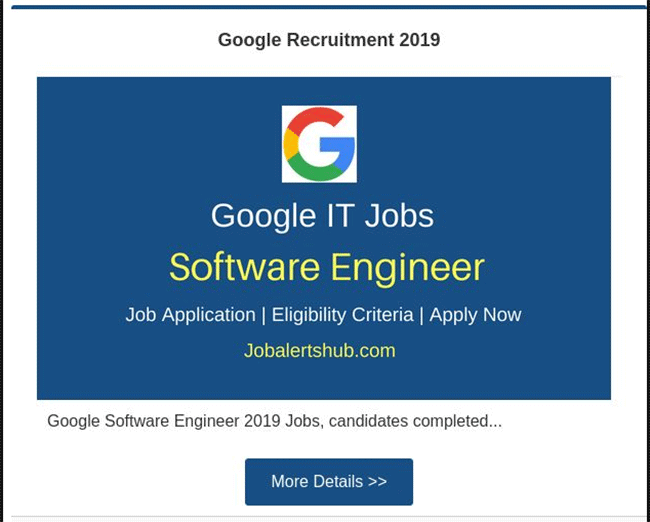Image resolution: width=650 pixels, height=522 pixels.
Task: Visit Jobalertshub.com text in banner
Action: pyautogui.click(x=319, y=351)
